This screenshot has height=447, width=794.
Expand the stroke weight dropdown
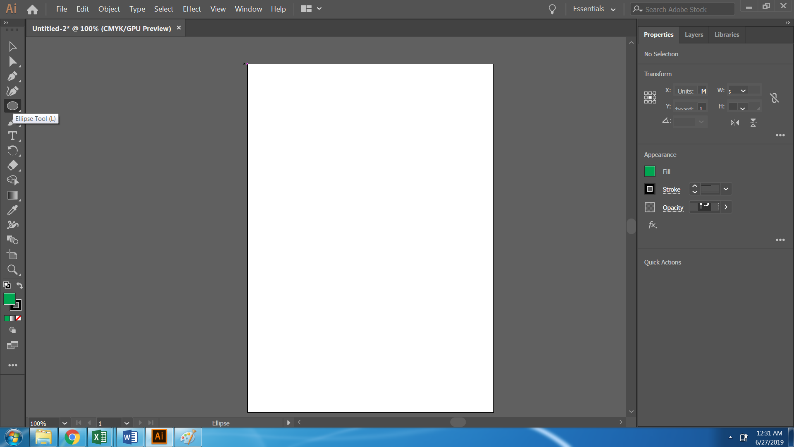[x=726, y=189]
